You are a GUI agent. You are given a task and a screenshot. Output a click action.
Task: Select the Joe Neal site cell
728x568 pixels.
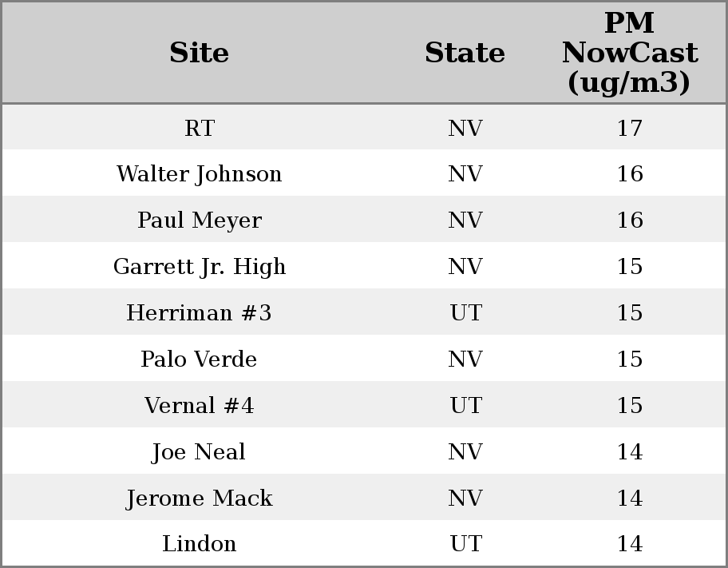pyautogui.click(x=200, y=452)
